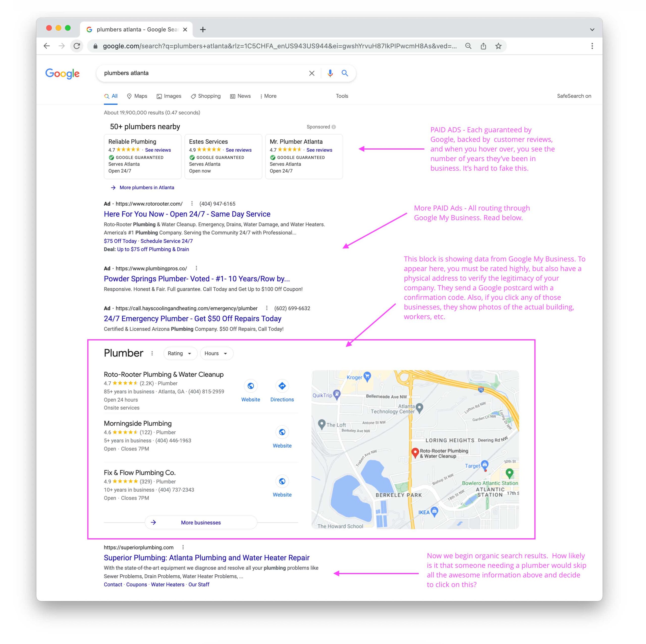Open Superior Plumbing organic result link
Image resolution: width=646 pixels, height=644 pixels.
tap(206, 557)
